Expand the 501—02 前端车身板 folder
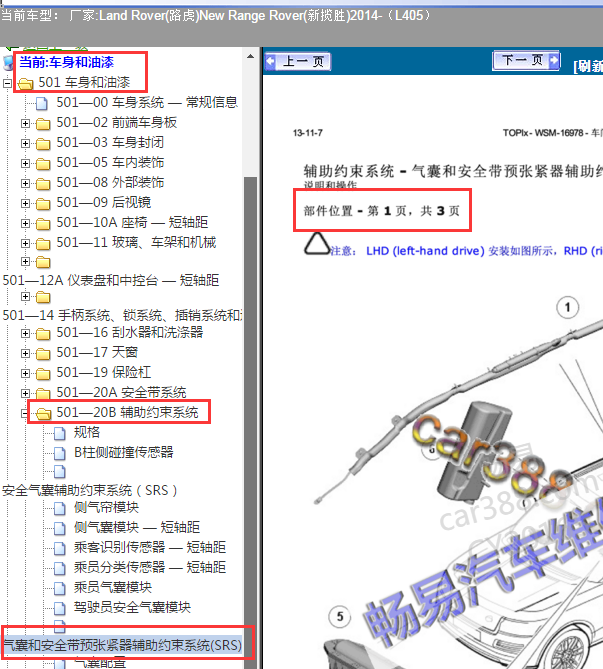 25,123
